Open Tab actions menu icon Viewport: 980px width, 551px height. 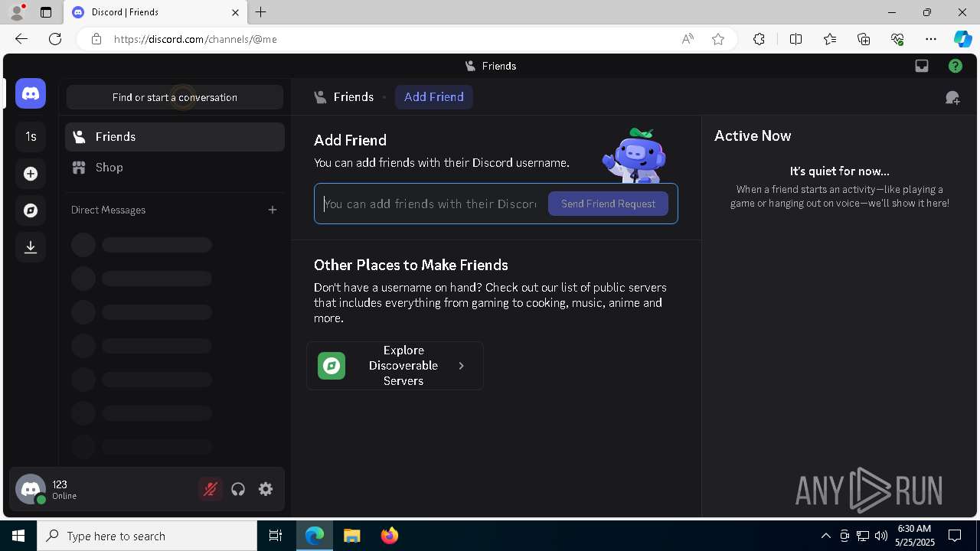(46, 12)
